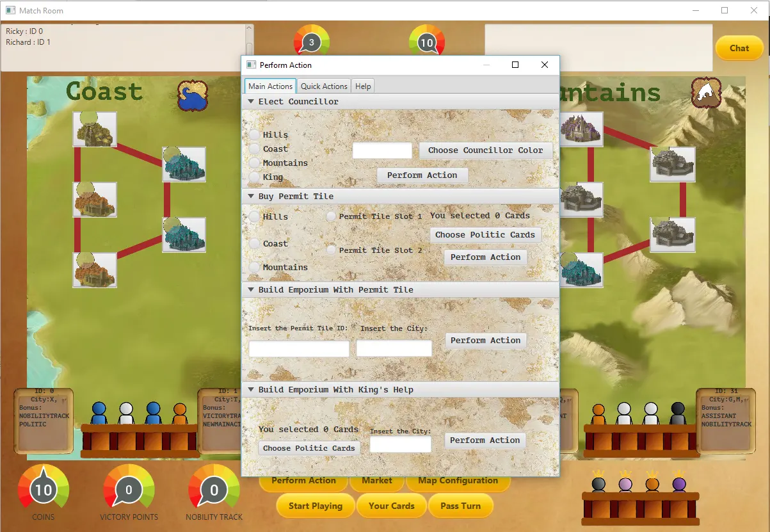Open the Help tab
770x532 pixels.
pyautogui.click(x=363, y=86)
